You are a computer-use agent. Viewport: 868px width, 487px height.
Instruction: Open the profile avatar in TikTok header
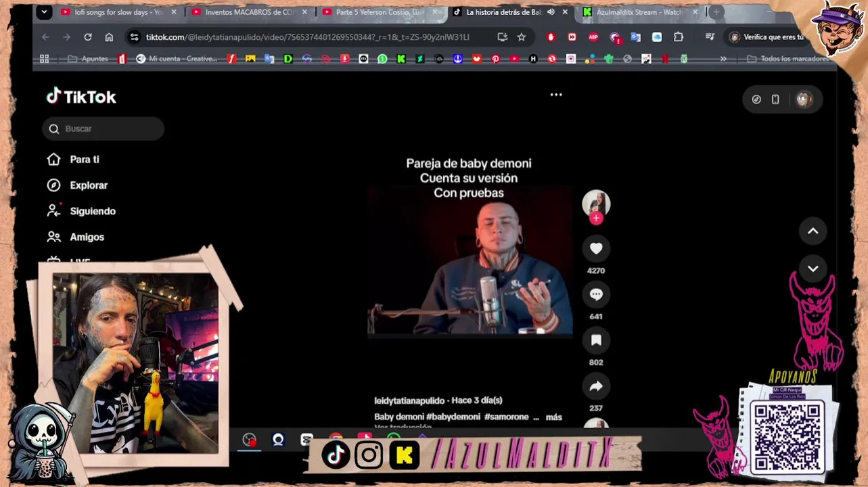click(x=804, y=99)
